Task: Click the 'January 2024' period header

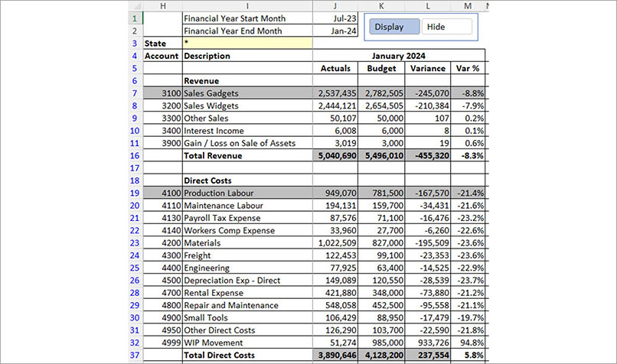Action: [399, 56]
